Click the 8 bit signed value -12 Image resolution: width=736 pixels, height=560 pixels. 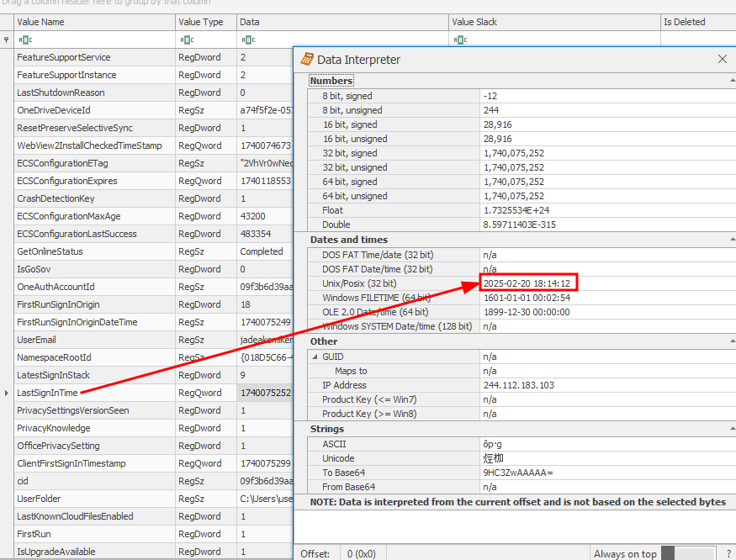click(490, 96)
